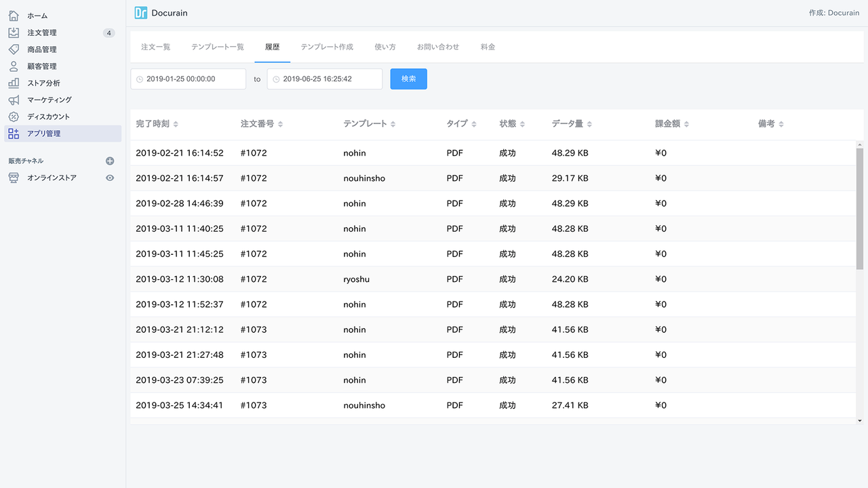Image resolution: width=868 pixels, height=488 pixels.
Task: Sort by データ量 column arrows
Action: [589, 124]
